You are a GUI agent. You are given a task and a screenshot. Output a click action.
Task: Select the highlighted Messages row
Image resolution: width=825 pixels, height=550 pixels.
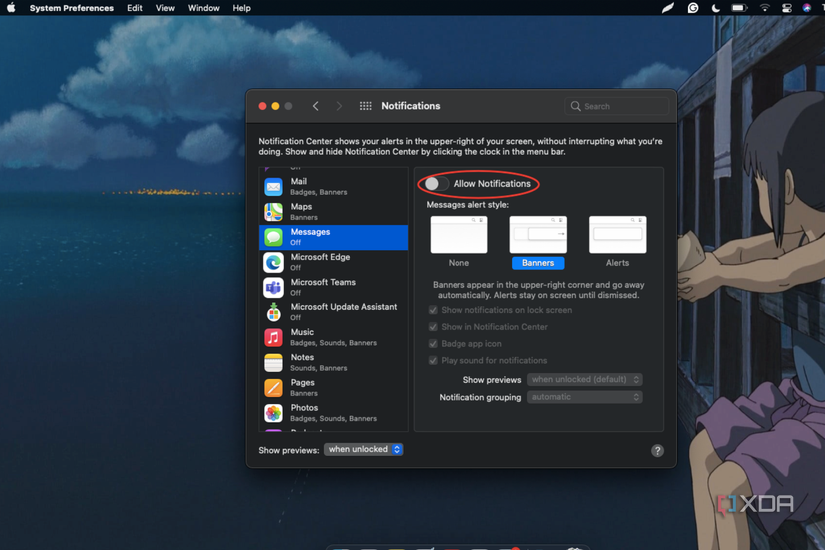pos(334,237)
